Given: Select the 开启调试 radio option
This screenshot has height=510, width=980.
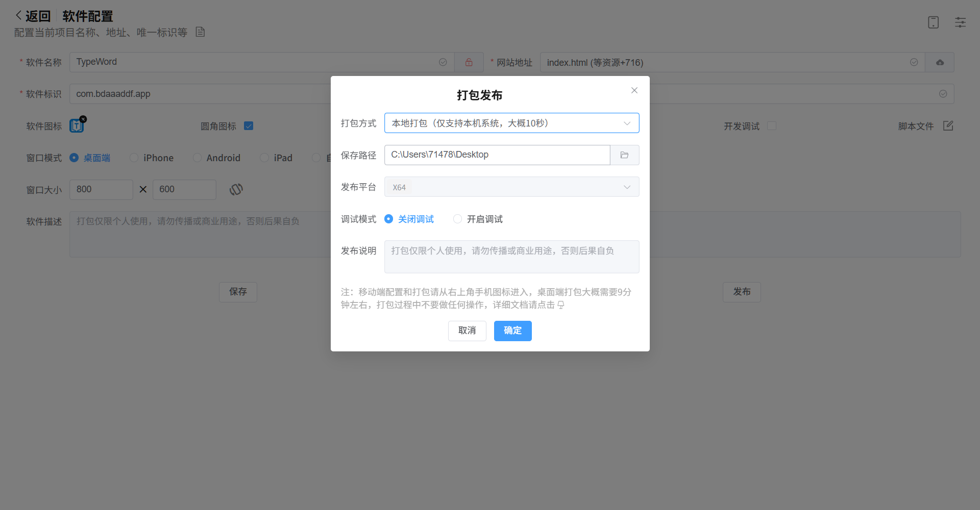Looking at the screenshot, I should point(458,219).
